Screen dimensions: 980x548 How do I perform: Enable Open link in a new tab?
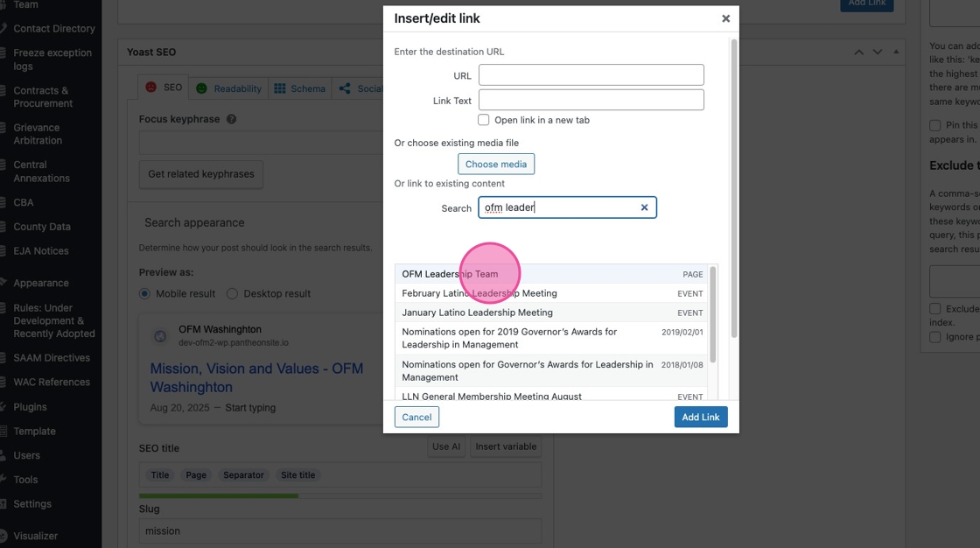coord(483,120)
